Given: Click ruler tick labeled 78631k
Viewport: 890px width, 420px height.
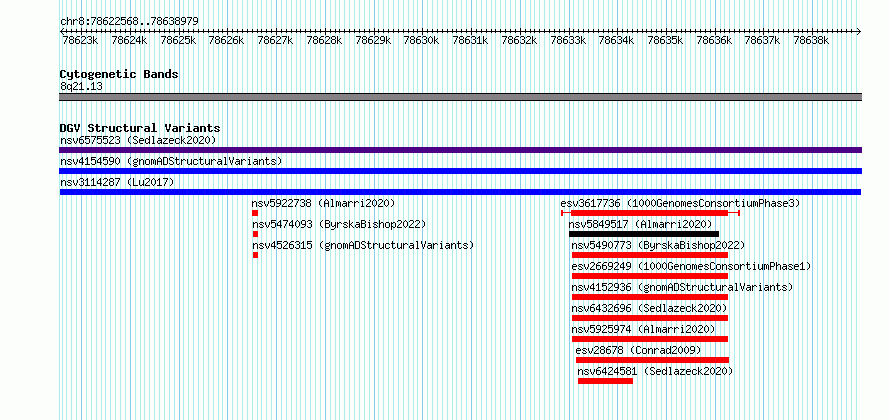Looking at the screenshot, I should pos(471,40).
